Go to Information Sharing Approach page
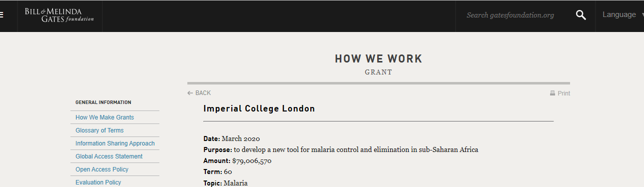 coord(115,143)
